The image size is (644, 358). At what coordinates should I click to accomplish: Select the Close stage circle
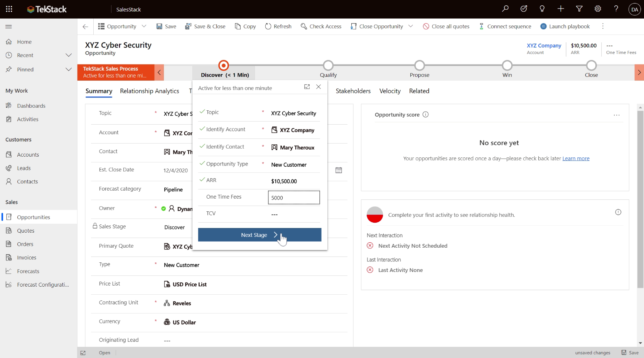coord(591,65)
